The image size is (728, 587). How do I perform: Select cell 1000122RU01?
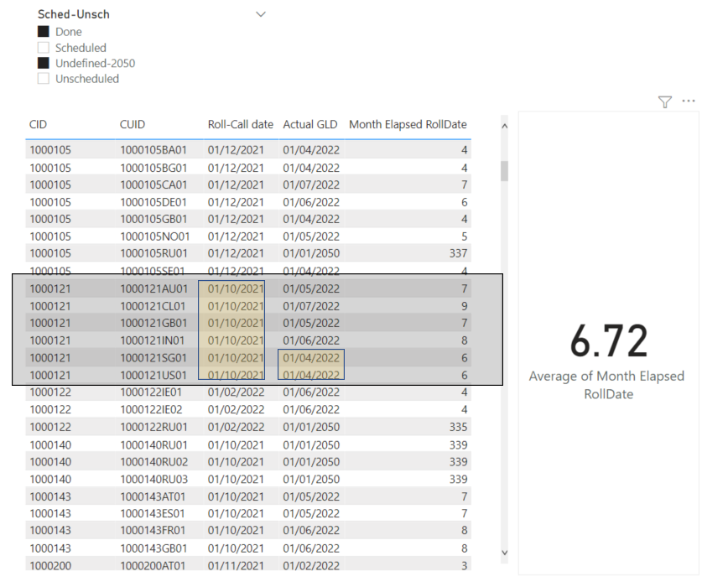153,427
